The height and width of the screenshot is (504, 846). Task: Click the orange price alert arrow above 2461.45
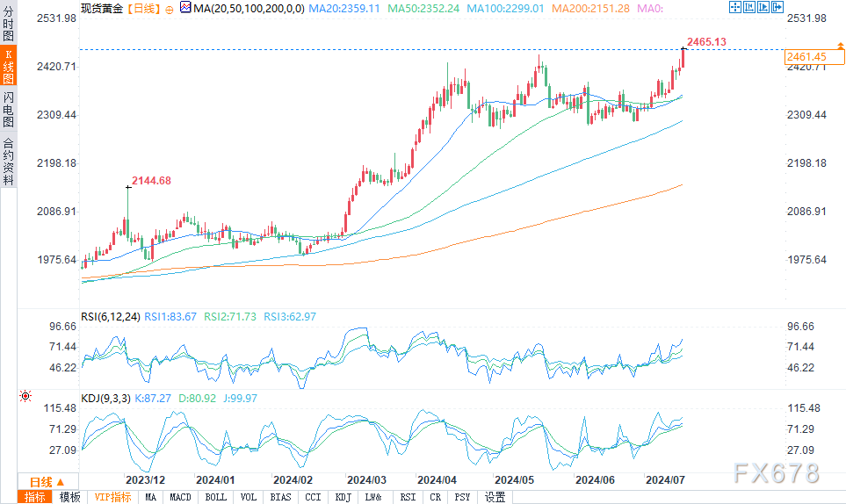click(x=840, y=46)
